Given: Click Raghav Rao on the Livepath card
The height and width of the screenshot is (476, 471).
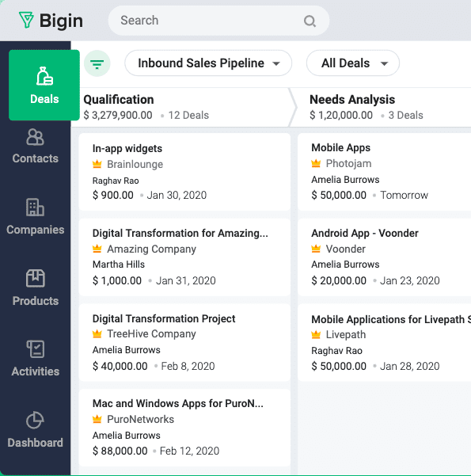Looking at the screenshot, I should [x=337, y=351].
